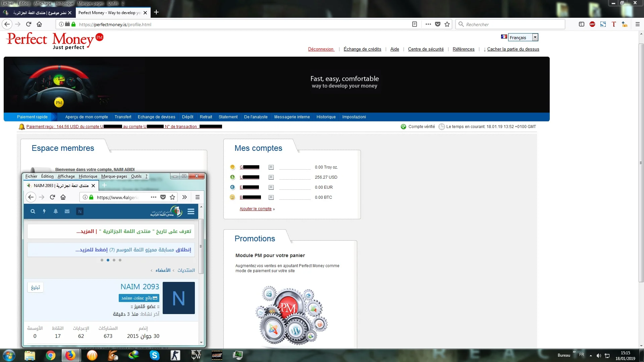Open statement icon beside the USD account
644x362 pixels.
point(271,177)
